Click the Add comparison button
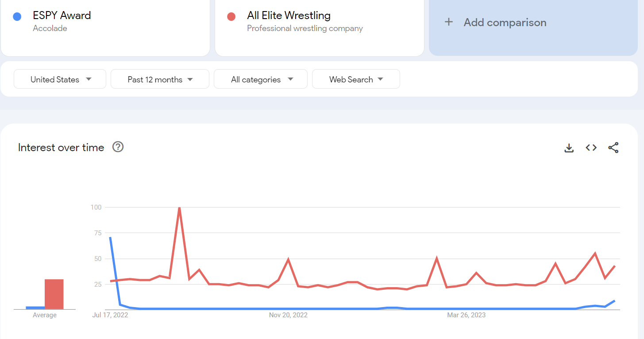This screenshot has height=339, width=644. [505, 23]
